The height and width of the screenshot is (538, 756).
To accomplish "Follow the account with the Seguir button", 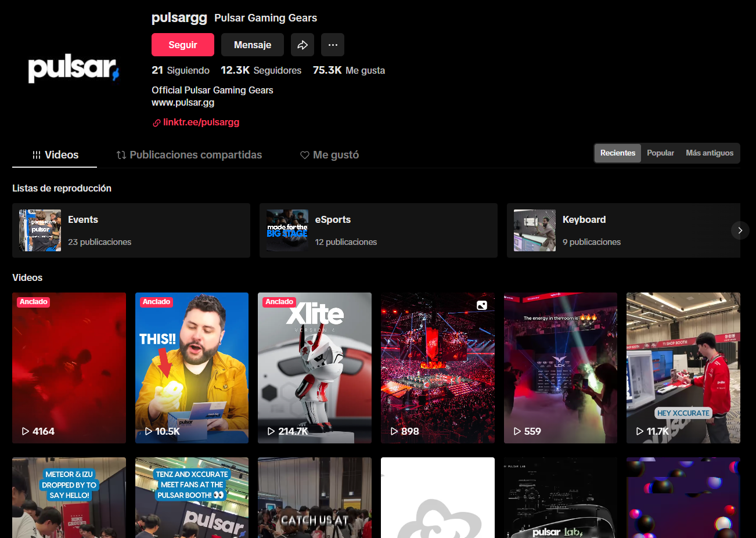I will [183, 45].
